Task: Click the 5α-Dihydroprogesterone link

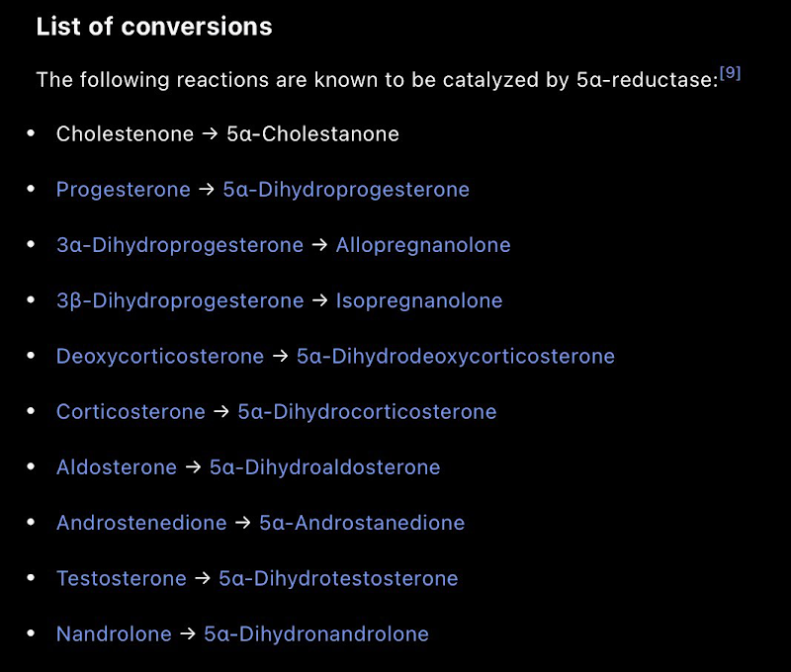Action: (346, 190)
